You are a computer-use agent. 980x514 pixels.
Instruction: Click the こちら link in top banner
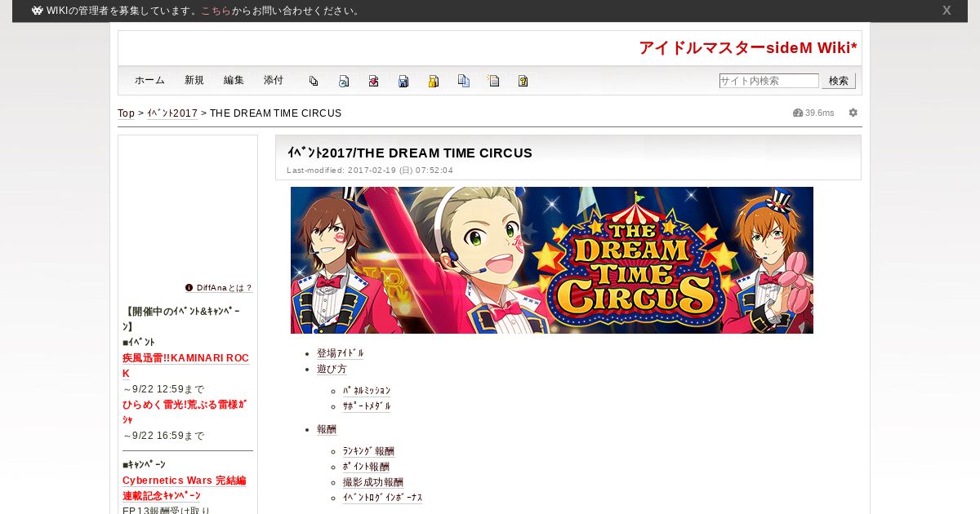click(x=216, y=11)
